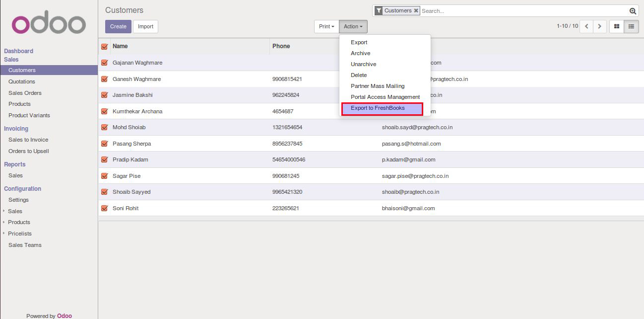Select Portal Access Management action
The image size is (644, 319).
click(385, 97)
